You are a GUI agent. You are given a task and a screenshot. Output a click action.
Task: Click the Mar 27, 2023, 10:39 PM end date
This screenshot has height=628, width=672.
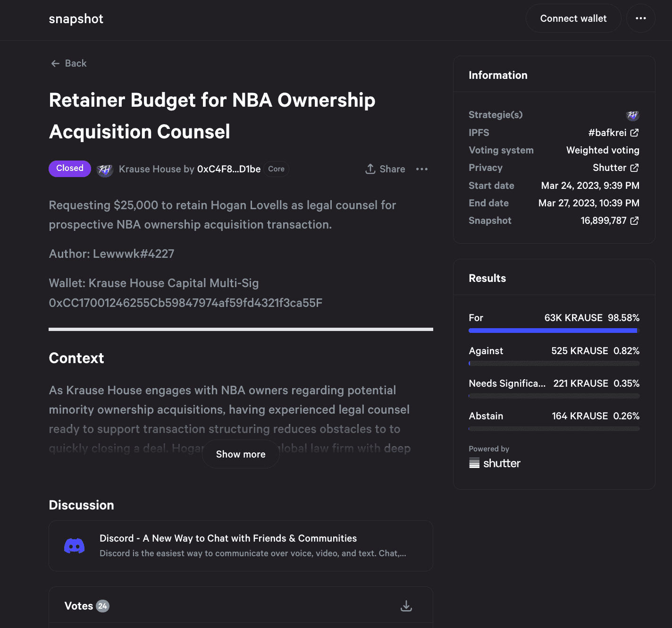(589, 203)
